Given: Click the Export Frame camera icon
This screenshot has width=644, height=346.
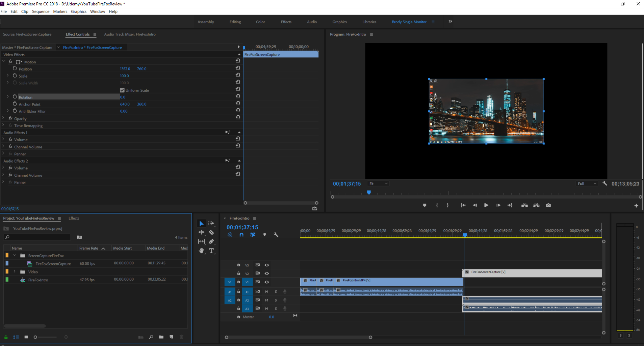Looking at the screenshot, I should pos(548,205).
